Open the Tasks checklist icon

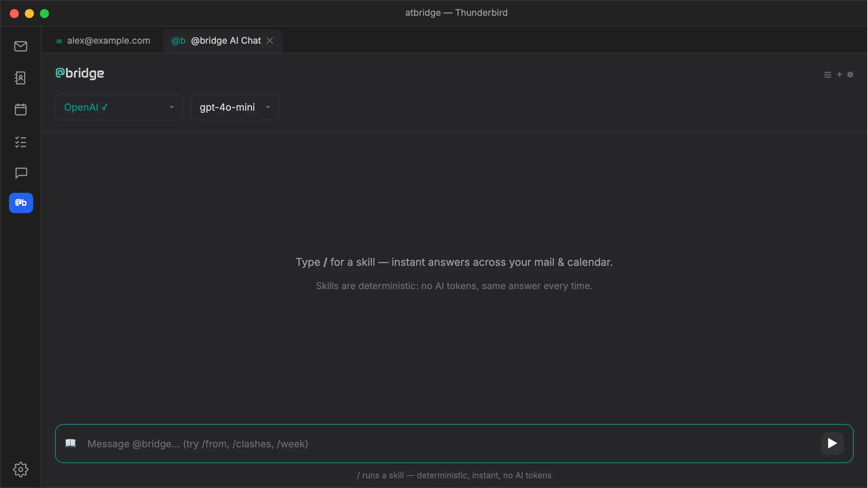coord(21,142)
